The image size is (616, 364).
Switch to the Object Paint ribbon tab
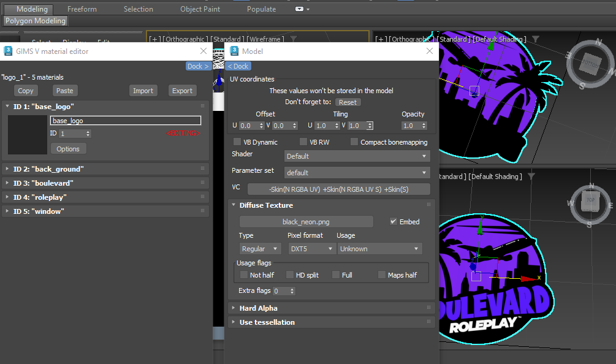tap(200, 9)
